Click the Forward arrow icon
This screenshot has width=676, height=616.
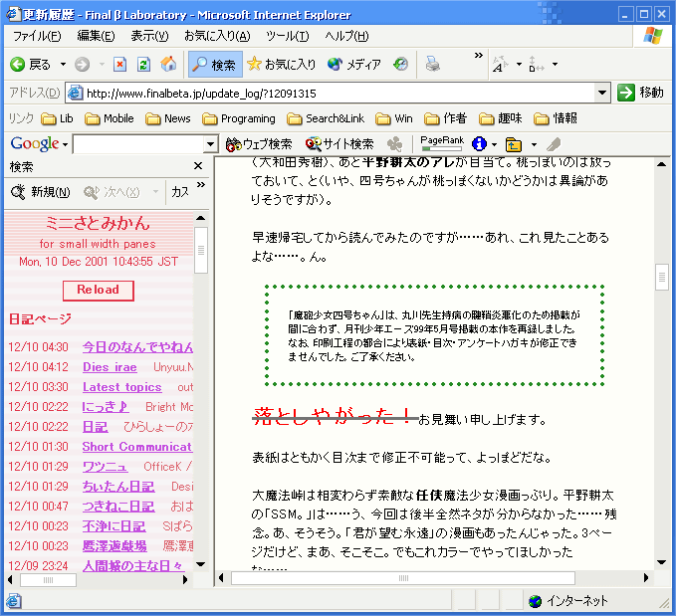82,65
